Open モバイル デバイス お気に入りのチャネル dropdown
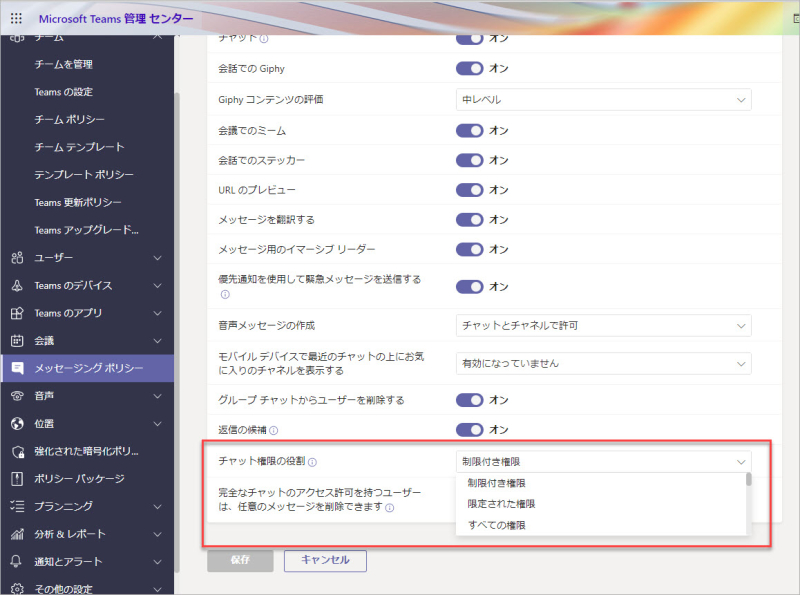This screenshot has width=800, height=595. pos(603,363)
